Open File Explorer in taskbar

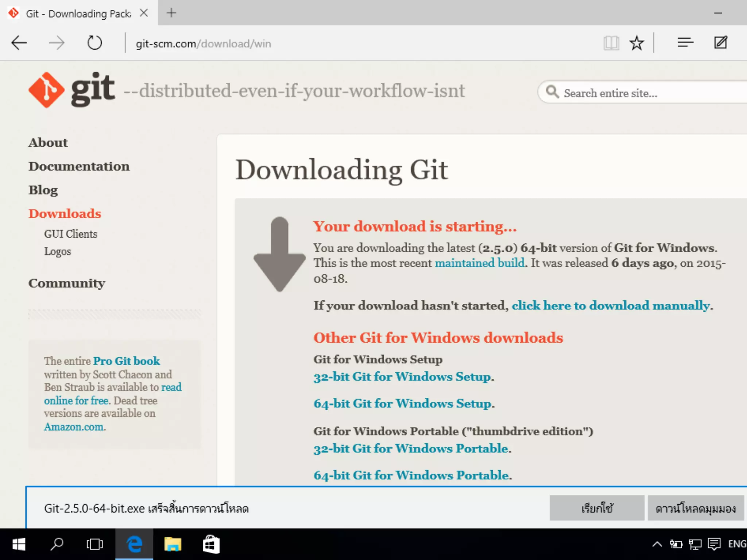(x=173, y=544)
